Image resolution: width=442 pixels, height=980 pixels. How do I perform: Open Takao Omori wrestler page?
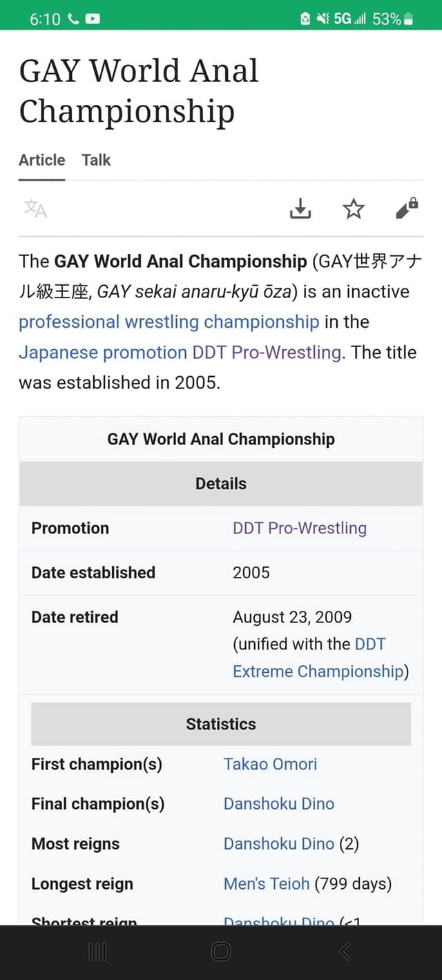pos(270,764)
